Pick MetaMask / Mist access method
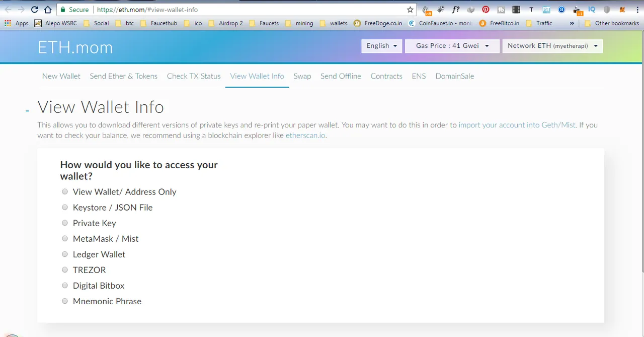644x337 pixels. pyautogui.click(x=65, y=238)
